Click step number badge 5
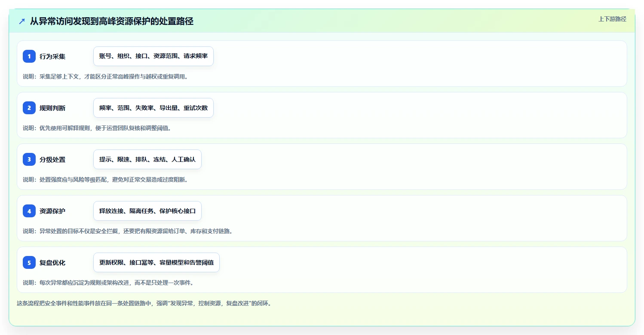 pyautogui.click(x=29, y=262)
